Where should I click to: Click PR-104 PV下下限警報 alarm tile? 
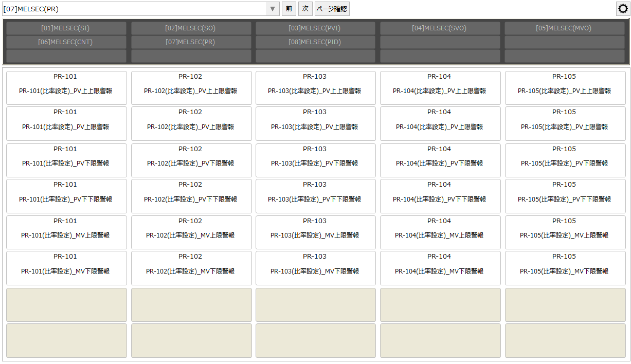coord(440,196)
